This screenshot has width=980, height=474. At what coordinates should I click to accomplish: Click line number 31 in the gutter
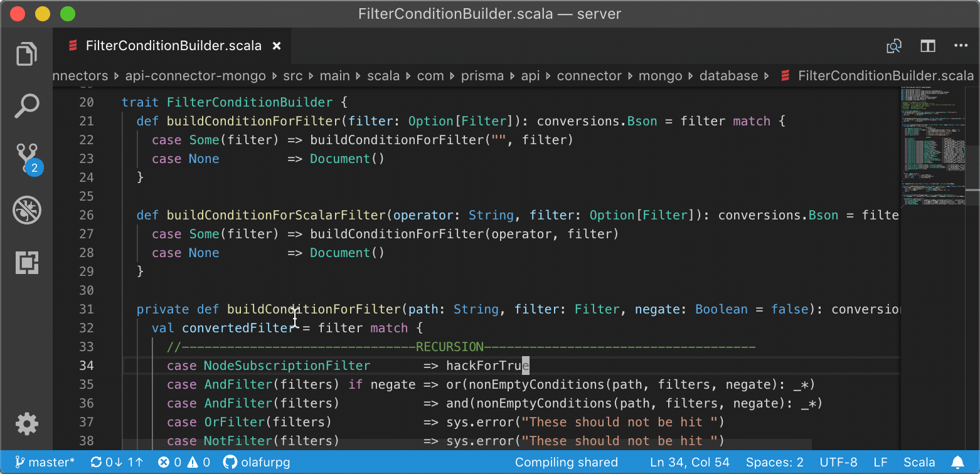coord(86,309)
